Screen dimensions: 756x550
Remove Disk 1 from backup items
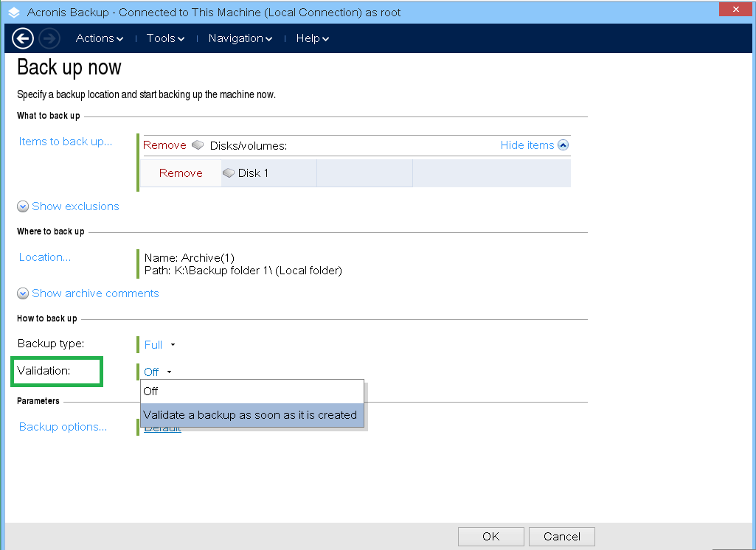pyautogui.click(x=181, y=173)
